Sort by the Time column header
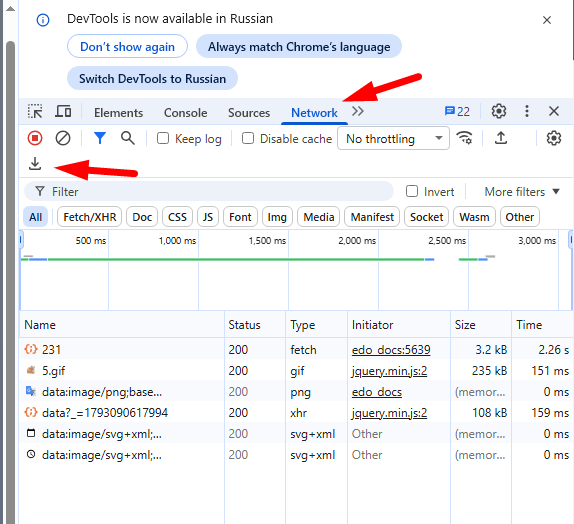This screenshot has width=574, height=524. pos(543,324)
